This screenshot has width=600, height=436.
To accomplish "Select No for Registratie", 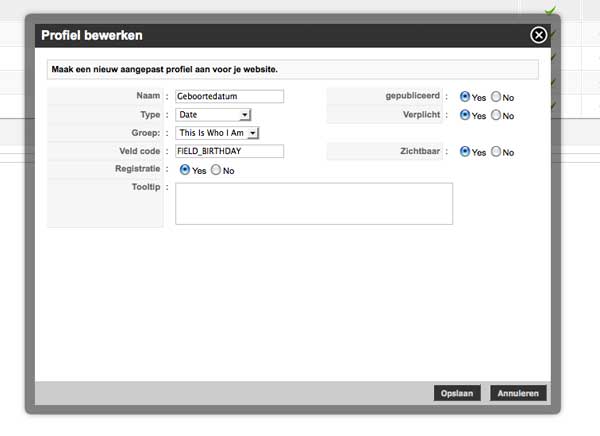I will 216,170.
